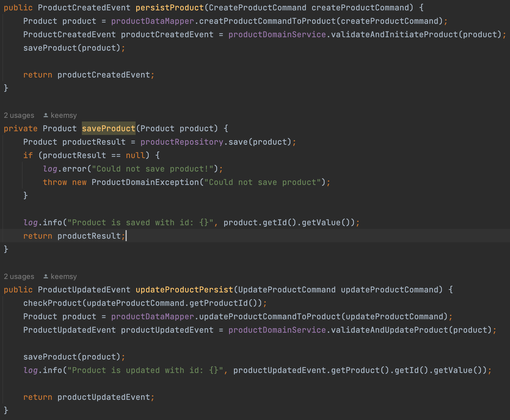Click creatProductCommandToProduct call
The width and height of the screenshot is (510, 420).
pyautogui.click(x=268, y=21)
